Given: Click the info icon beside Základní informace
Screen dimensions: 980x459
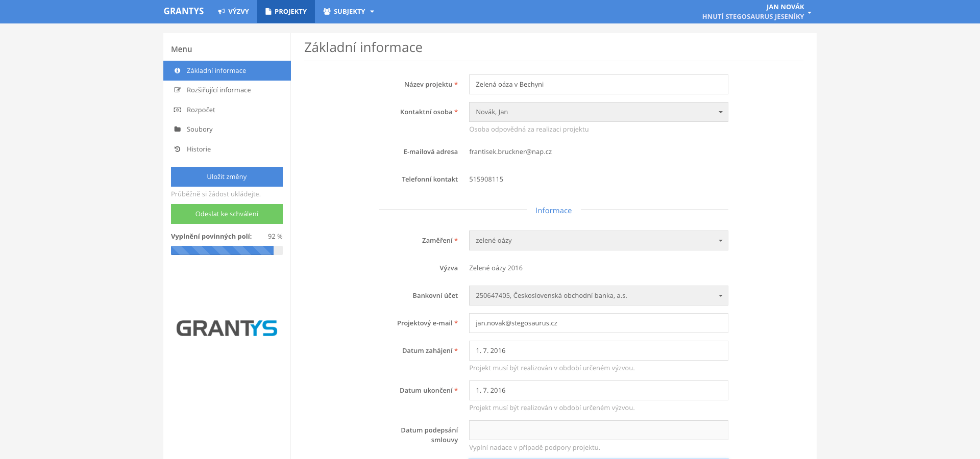Looking at the screenshot, I should (x=177, y=71).
